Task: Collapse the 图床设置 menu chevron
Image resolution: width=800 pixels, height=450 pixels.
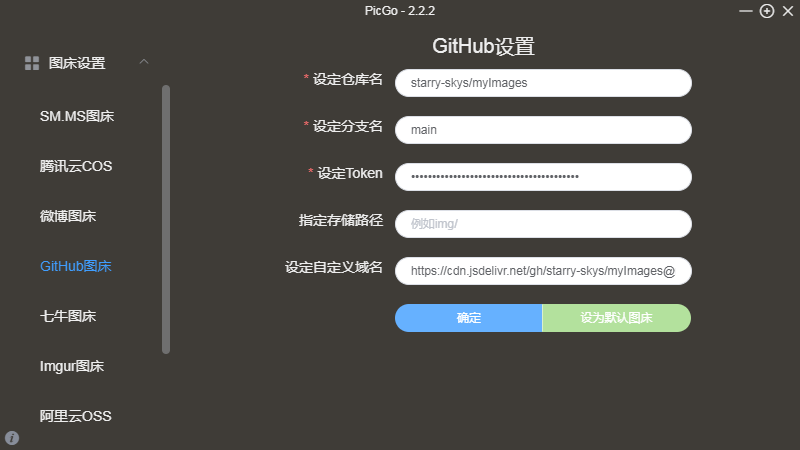Action: click(144, 62)
